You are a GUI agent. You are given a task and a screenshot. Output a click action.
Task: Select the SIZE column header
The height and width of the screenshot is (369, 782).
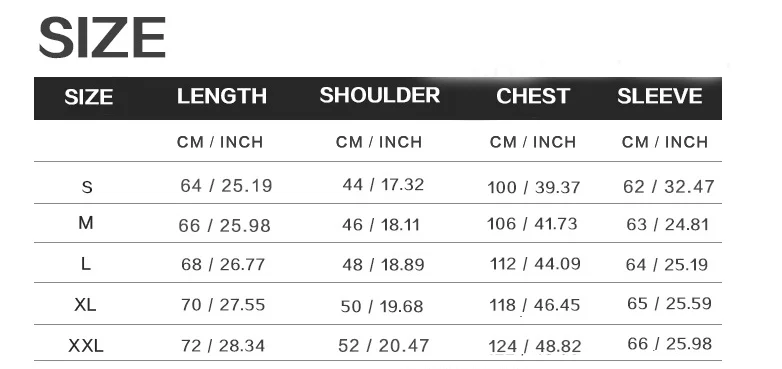(x=88, y=97)
